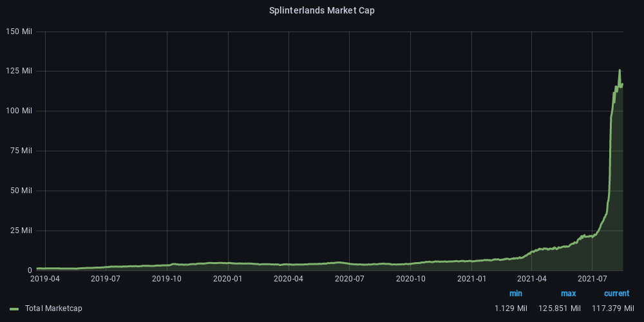This screenshot has width=644, height=322.
Task: Click the 75 Mil y-axis label
Action: click(x=21, y=151)
